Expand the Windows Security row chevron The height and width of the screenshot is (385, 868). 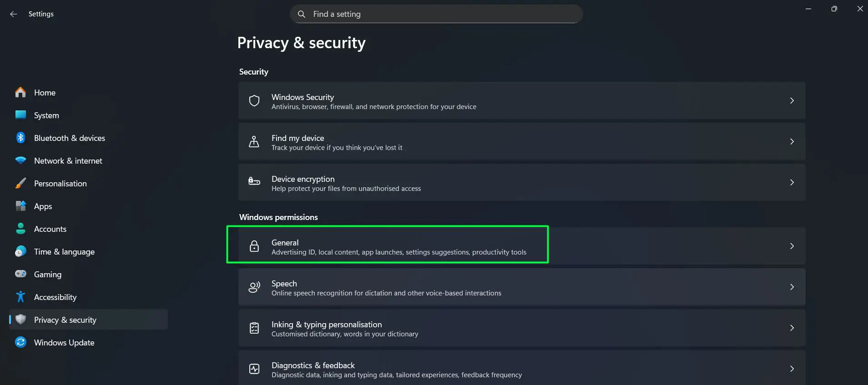click(x=792, y=100)
